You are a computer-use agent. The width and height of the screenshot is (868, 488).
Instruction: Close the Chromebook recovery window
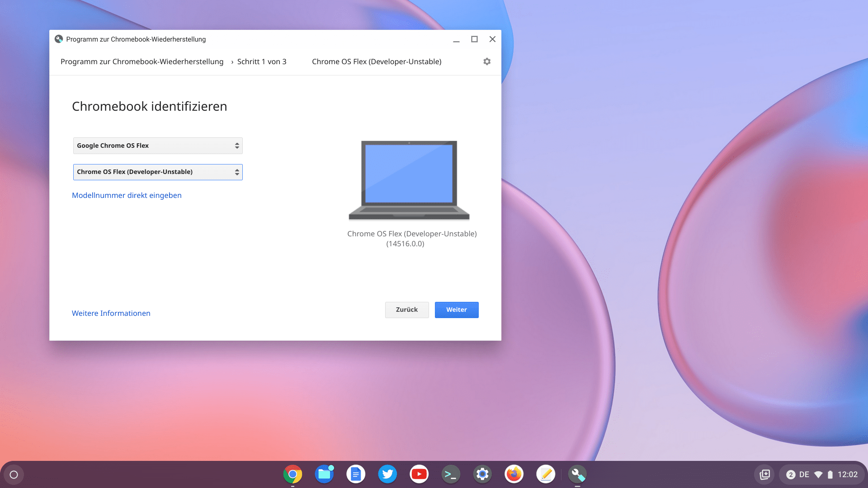(492, 39)
